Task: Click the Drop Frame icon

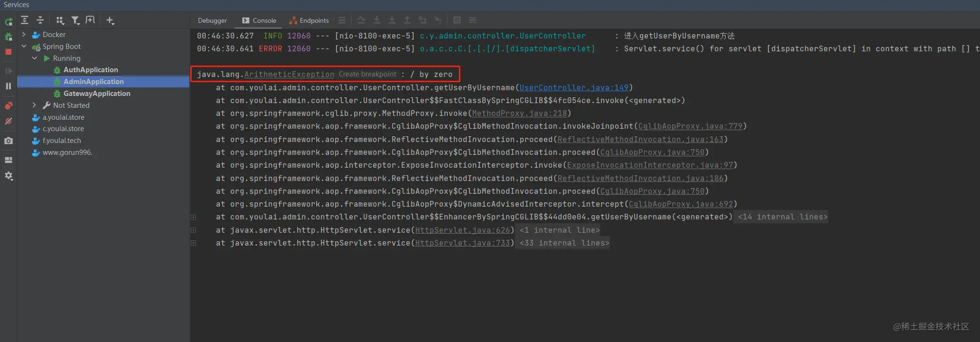Action: (x=422, y=20)
